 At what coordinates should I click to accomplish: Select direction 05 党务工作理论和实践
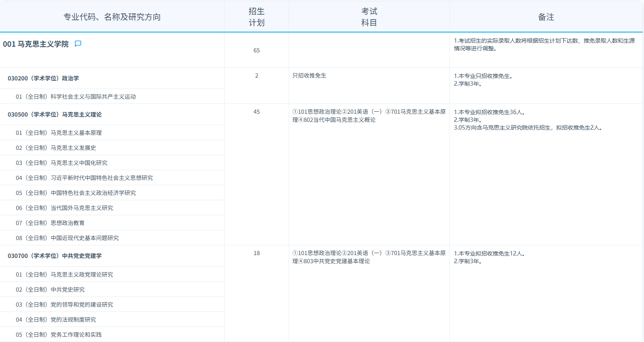click(x=59, y=335)
